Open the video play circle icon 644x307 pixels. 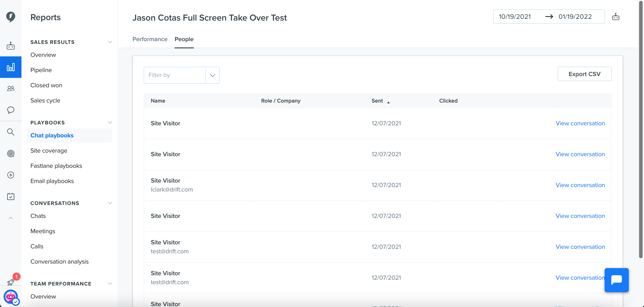[11, 175]
